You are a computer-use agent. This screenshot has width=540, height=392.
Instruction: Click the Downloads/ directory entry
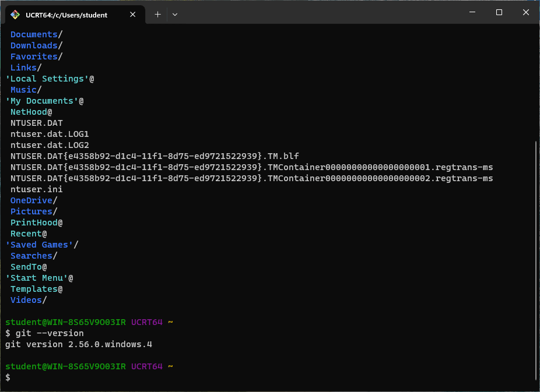(x=37, y=45)
